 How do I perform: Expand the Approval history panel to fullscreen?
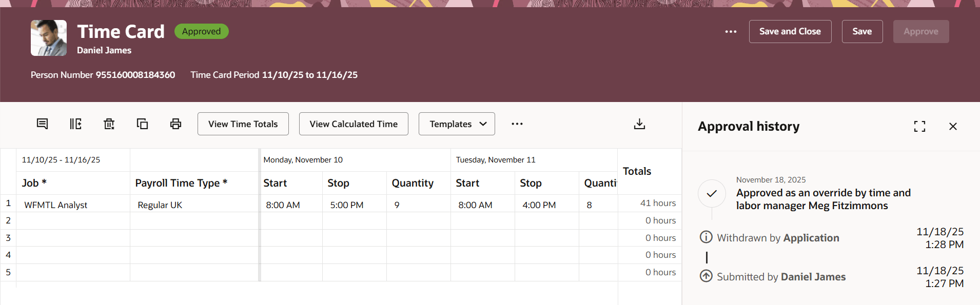coord(920,126)
